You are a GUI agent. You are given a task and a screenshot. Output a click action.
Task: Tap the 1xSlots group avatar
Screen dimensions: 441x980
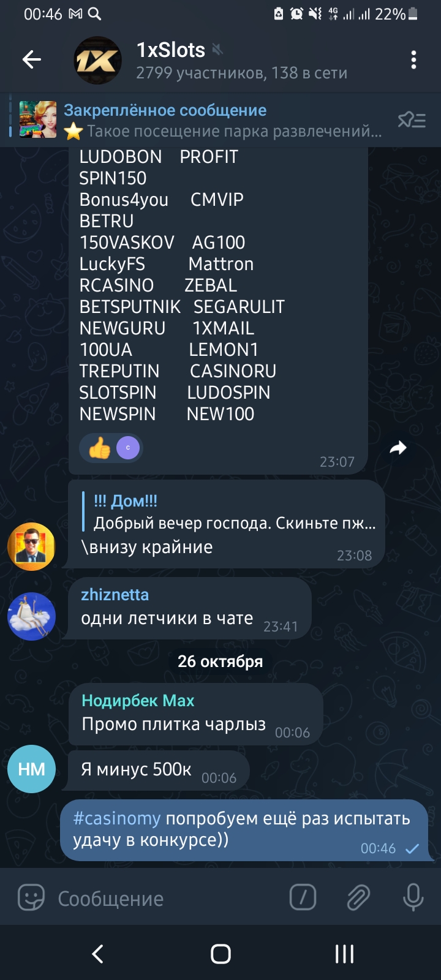(97, 60)
